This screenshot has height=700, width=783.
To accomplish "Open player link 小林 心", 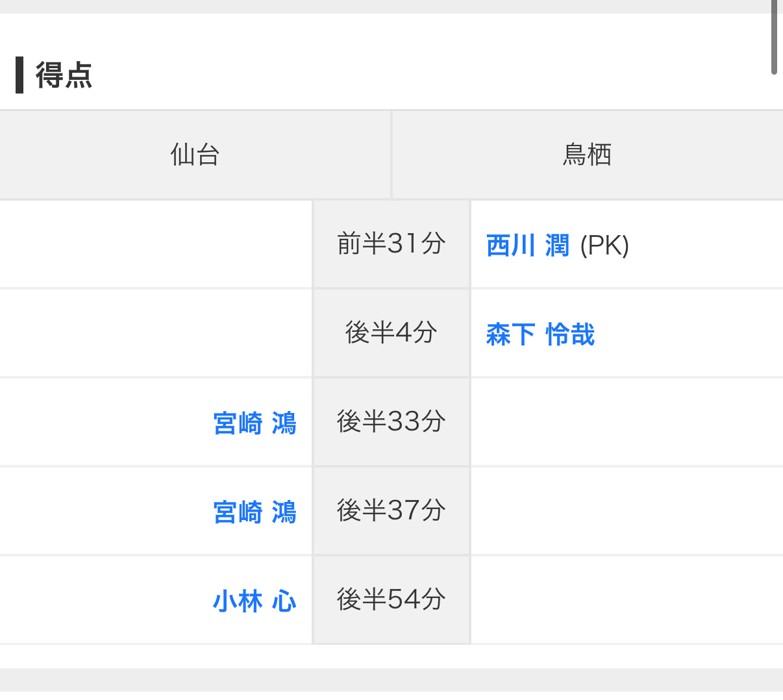I will pos(255,601).
